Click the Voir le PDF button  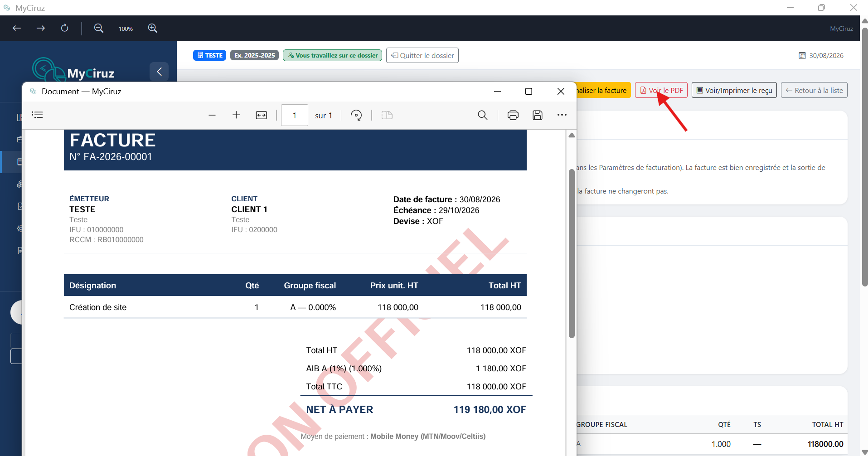tap(661, 90)
